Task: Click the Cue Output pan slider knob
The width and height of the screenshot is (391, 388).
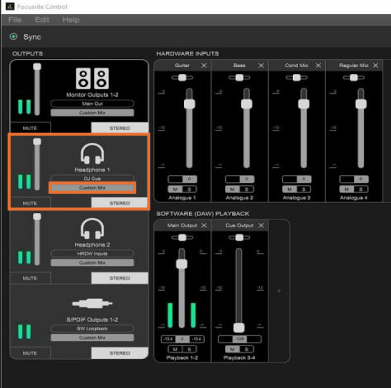Action: (x=239, y=238)
